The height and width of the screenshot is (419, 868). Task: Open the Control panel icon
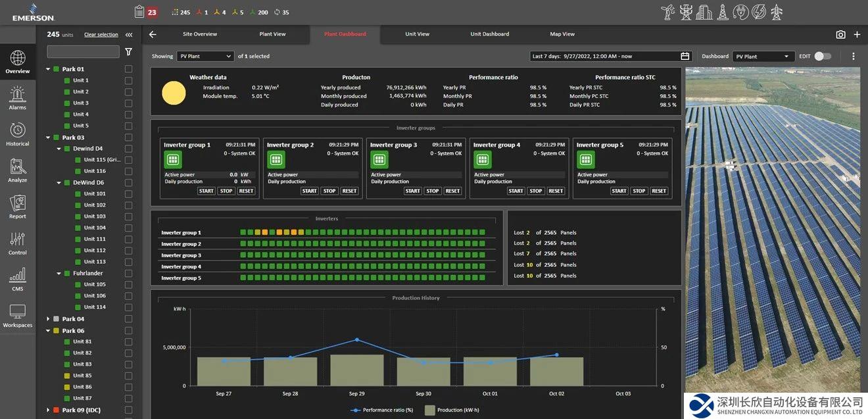[x=18, y=243]
